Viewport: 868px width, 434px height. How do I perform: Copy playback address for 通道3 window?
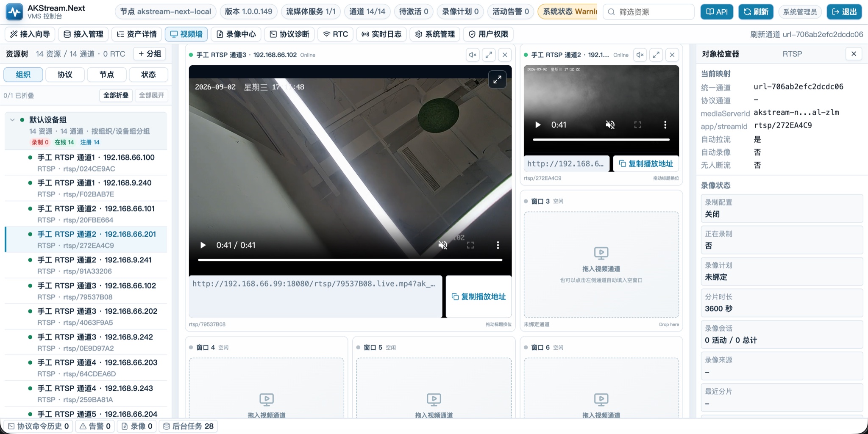click(479, 296)
